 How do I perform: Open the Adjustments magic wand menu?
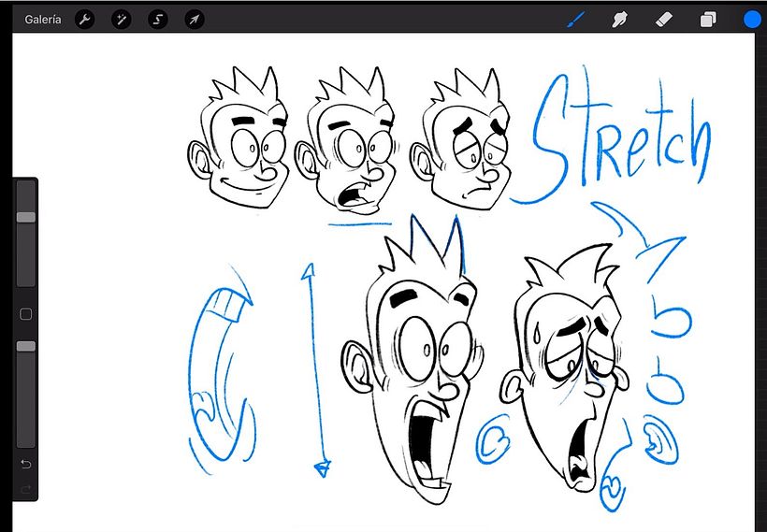[121, 20]
